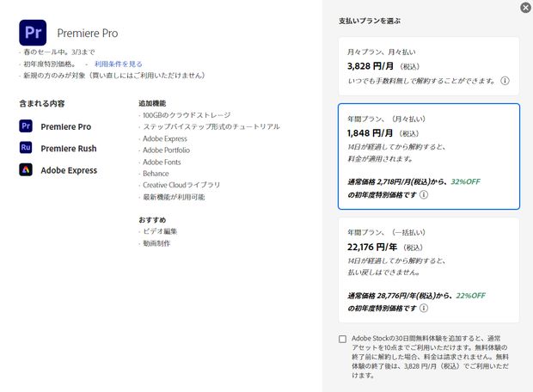Click the 32%OFF discount text
Viewport: 533px width, 392px height.
click(x=465, y=182)
